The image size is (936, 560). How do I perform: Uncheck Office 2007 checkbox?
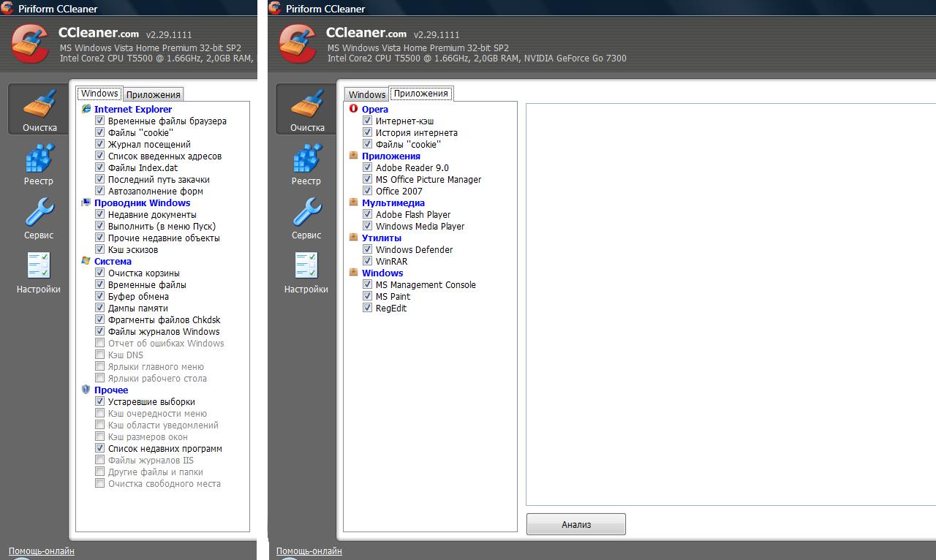368,191
